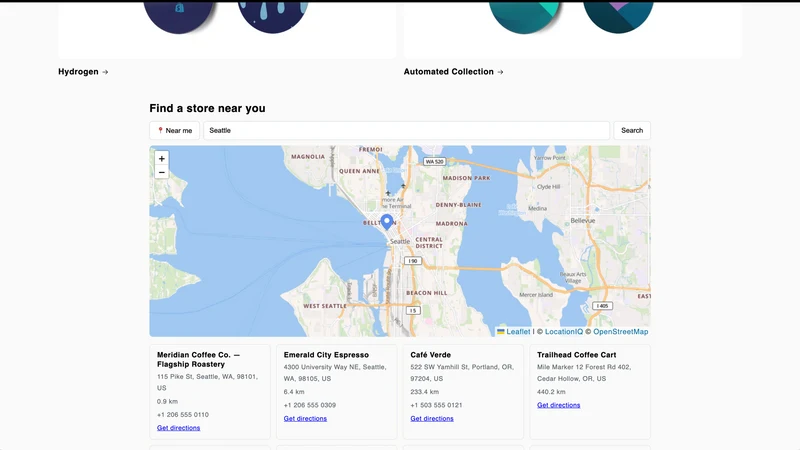Click the blue map location pin marker
The height and width of the screenshot is (450, 800).
pyautogui.click(x=387, y=222)
